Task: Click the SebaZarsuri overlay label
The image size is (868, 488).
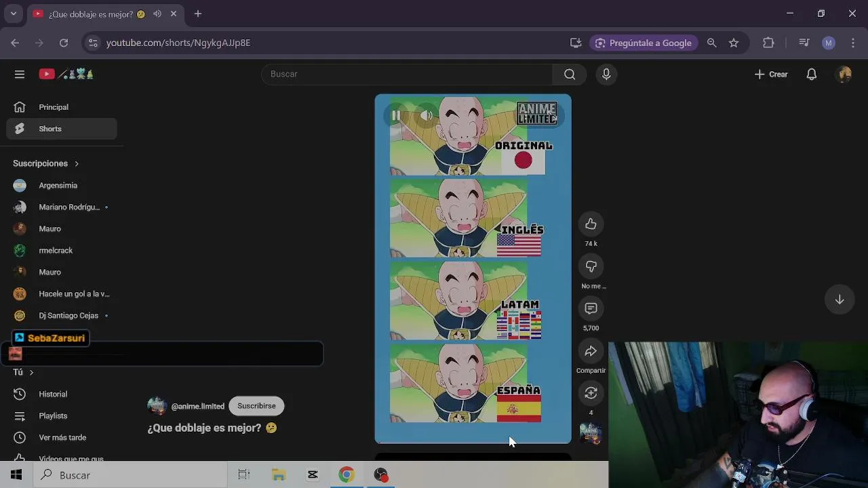Action: coord(50,338)
